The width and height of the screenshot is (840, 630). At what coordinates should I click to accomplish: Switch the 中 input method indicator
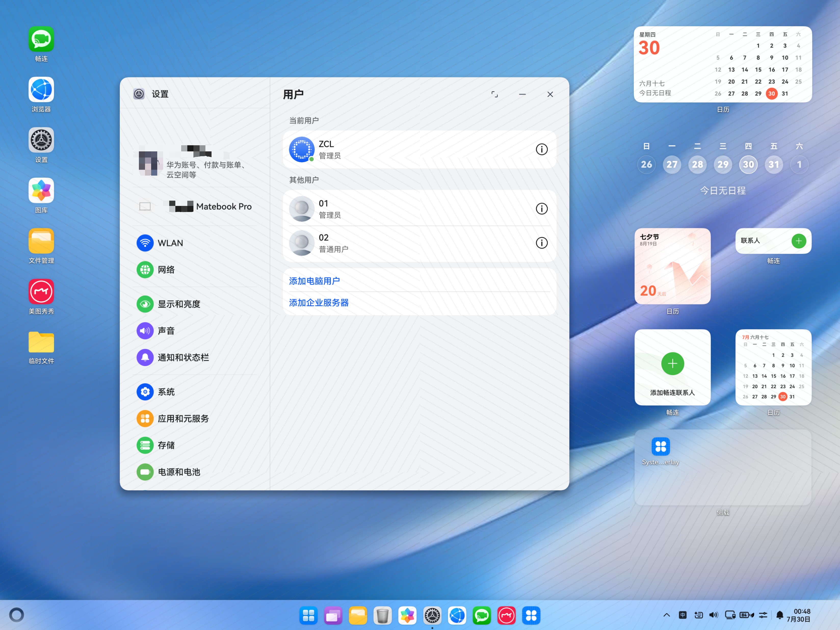click(x=682, y=615)
